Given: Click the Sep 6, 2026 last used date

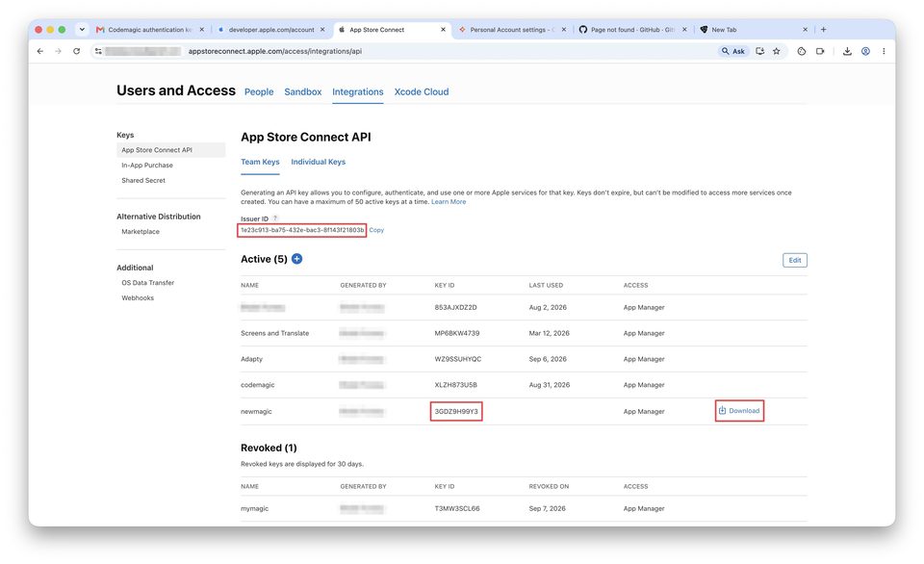Looking at the screenshot, I should click(548, 360).
